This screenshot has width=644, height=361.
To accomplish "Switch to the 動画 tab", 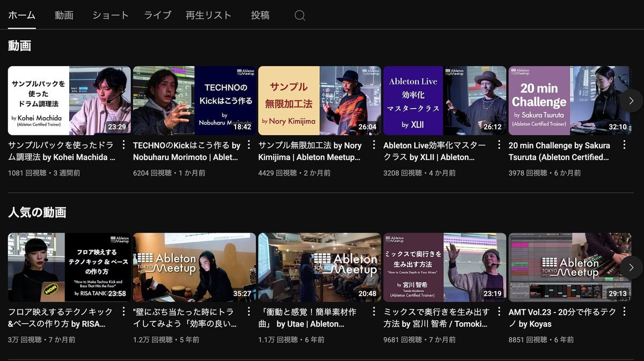I will coord(64,15).
